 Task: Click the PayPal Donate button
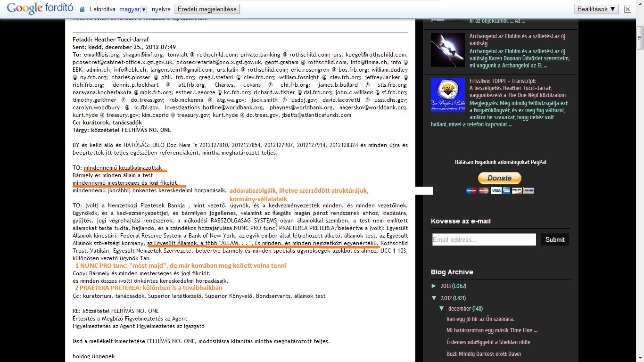coord(500,178)
